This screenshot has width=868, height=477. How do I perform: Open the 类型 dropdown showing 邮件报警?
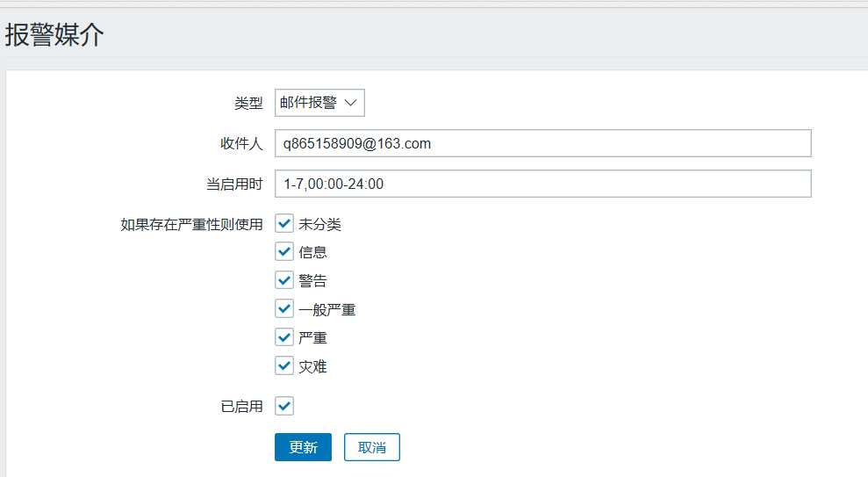coord(319,103)
